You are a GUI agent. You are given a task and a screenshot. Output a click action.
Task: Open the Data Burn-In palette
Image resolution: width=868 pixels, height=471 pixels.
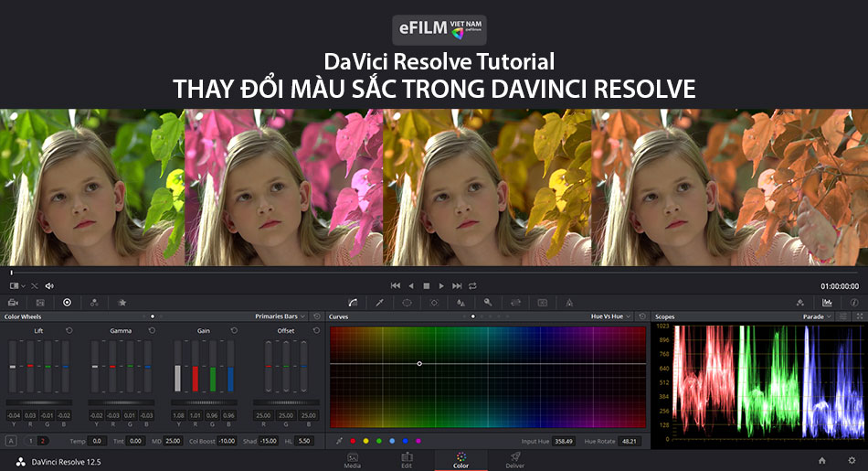569,303
